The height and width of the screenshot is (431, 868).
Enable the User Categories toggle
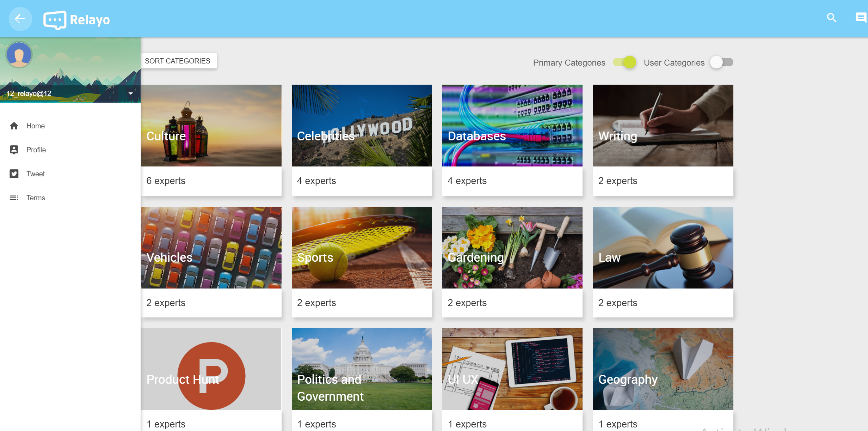[721, 62]
